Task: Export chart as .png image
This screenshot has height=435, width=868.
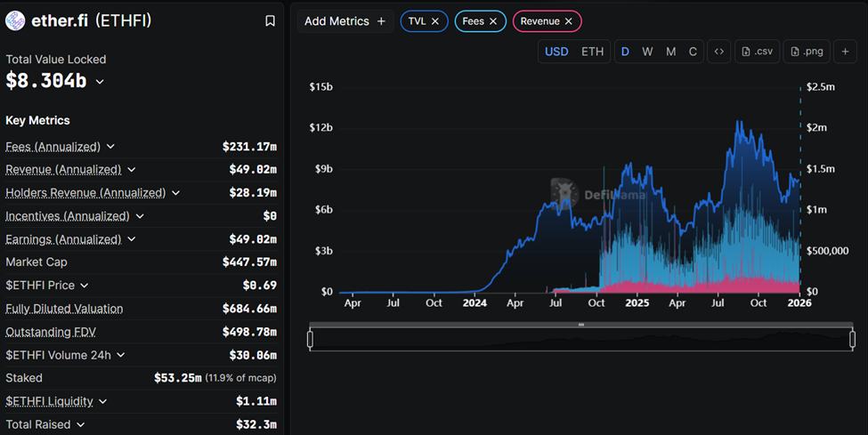Action: pyautogui.click(x=807, y=52)
